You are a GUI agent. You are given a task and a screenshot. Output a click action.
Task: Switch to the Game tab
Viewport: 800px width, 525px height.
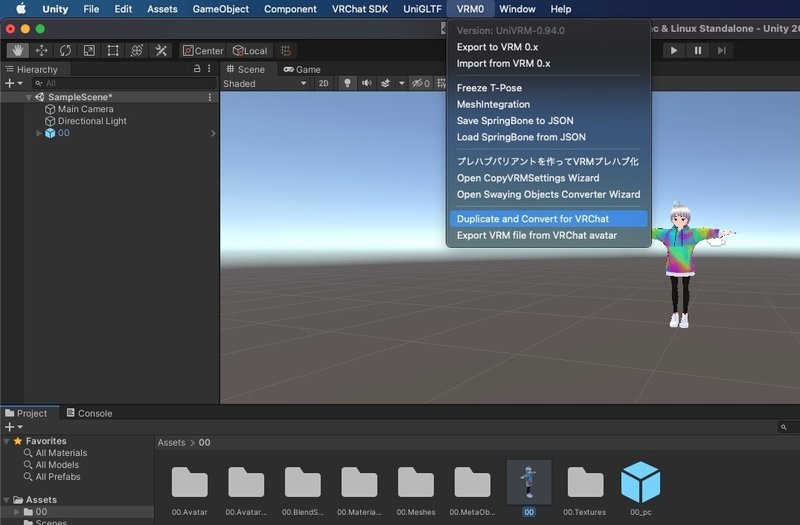pos(302,69)
